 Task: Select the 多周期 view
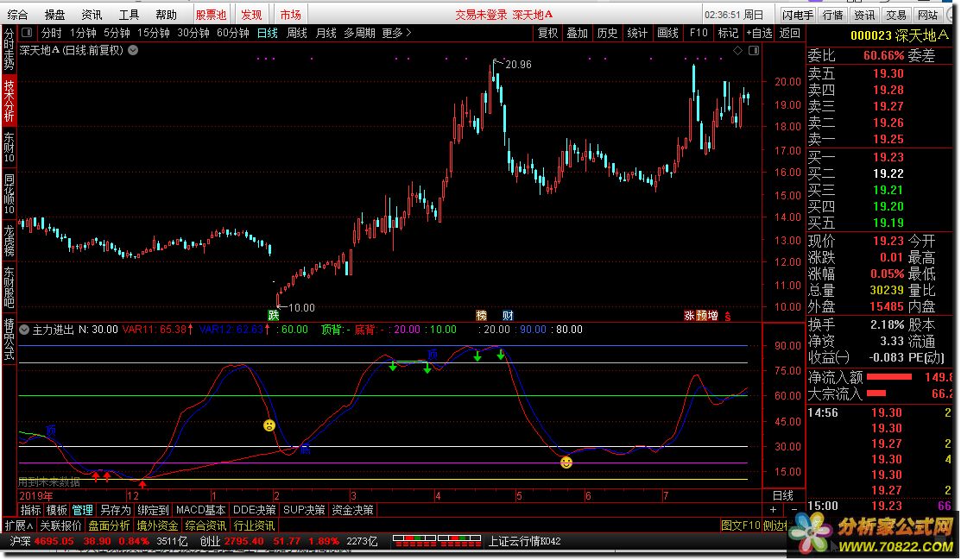click(359, 33)
